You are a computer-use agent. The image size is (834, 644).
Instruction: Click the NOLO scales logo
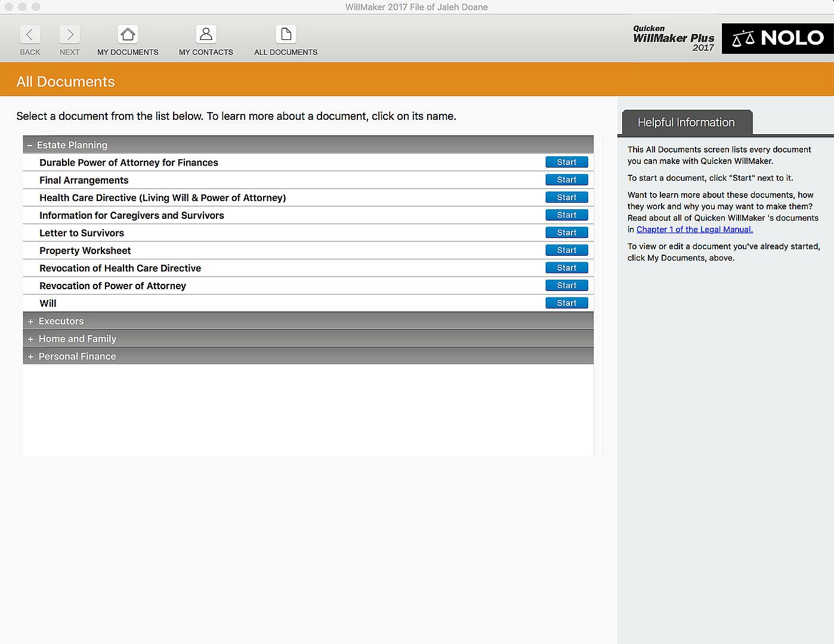tap(777, 38)
